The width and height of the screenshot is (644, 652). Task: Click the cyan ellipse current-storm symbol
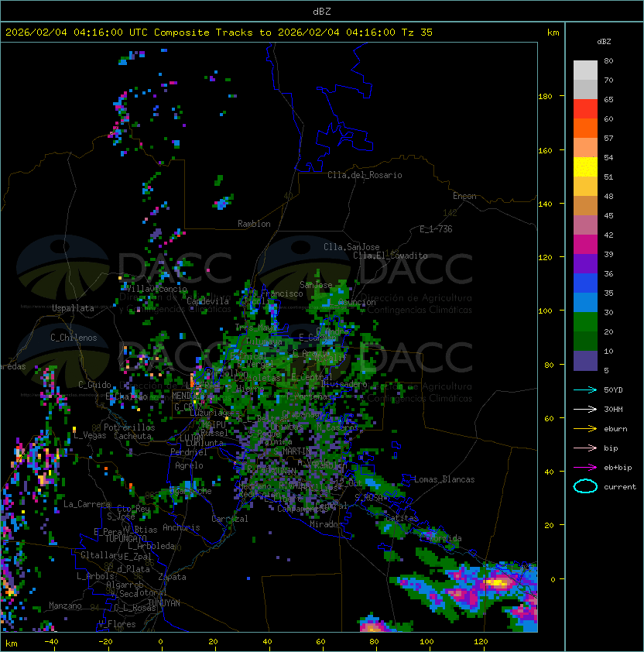tap(585, 486)
